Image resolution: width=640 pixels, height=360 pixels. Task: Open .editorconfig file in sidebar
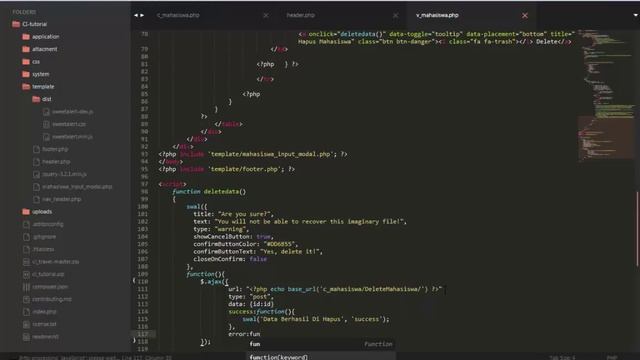pyautogui.click(x=48, y=224)
